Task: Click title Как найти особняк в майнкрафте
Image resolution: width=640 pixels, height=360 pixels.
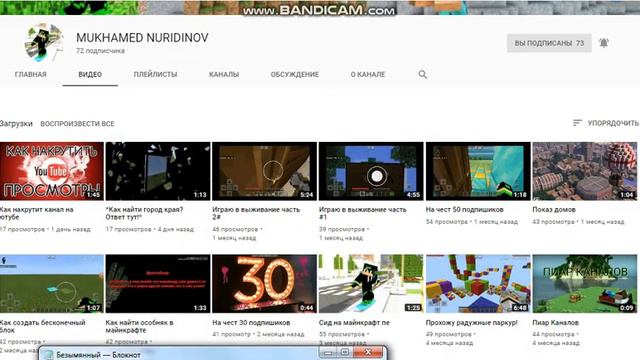Action: tap(139, 326)
